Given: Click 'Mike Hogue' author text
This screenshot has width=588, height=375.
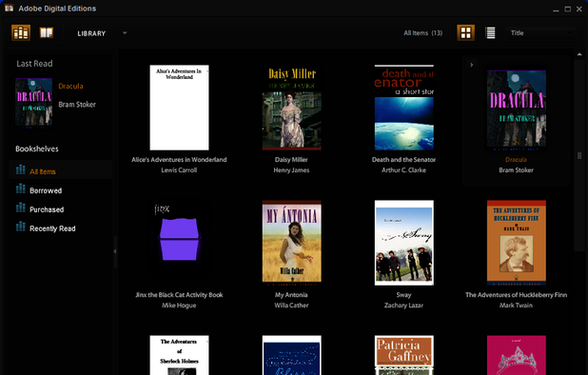Looking at the screenshot, I should pyautogui.click(x=179, y=306).
